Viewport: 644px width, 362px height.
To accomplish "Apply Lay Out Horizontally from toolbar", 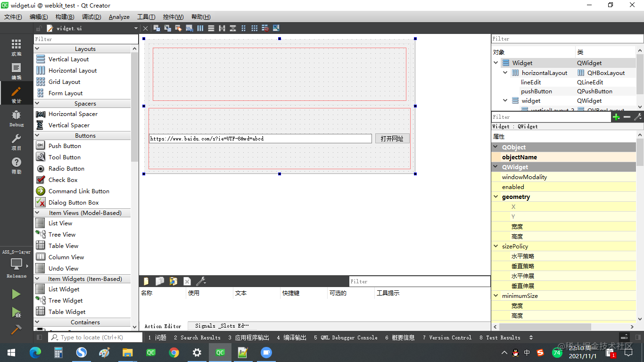I will coord(200,28).
